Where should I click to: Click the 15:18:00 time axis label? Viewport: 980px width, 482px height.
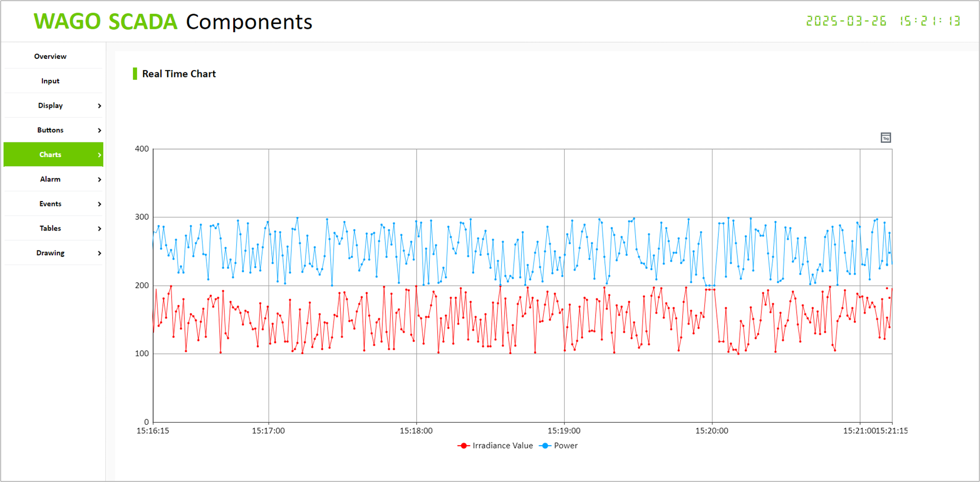pos(416,431)
